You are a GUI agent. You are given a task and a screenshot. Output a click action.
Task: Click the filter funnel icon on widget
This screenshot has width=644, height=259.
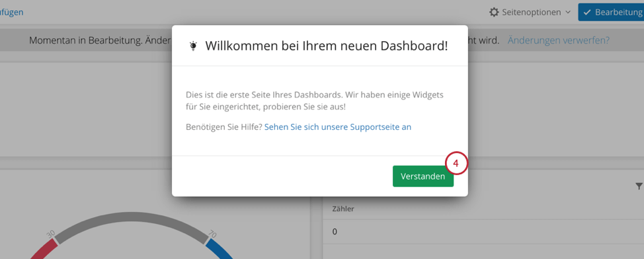coord(639,186)
